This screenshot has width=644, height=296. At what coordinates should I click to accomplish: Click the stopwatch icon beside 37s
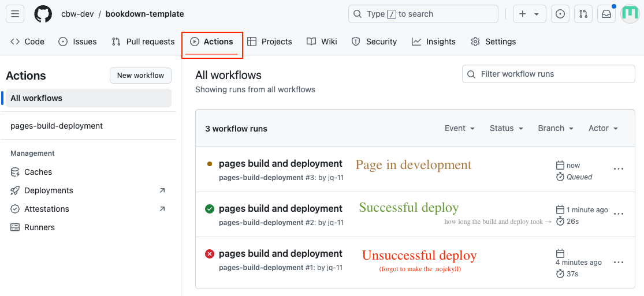(560, 273)
